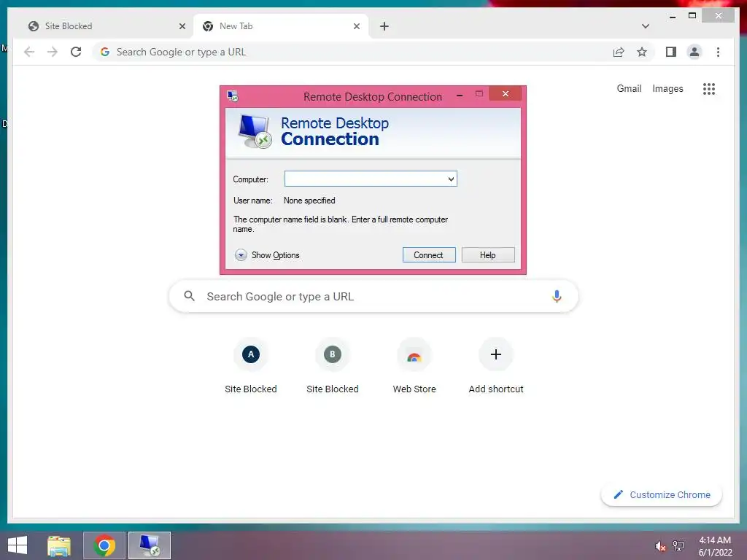Minimize the Chrome window
747x560 pixels.
[672, 16]
